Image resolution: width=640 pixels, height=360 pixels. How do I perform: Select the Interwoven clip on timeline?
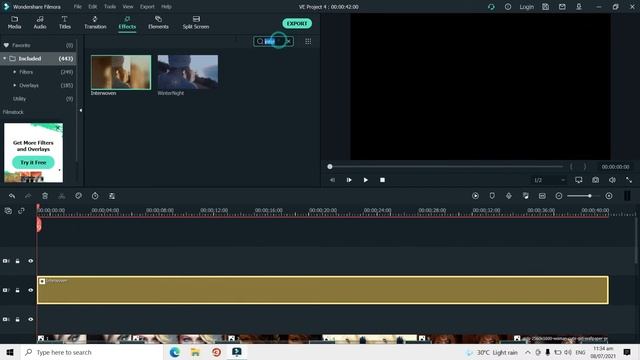tap(323, 290)
